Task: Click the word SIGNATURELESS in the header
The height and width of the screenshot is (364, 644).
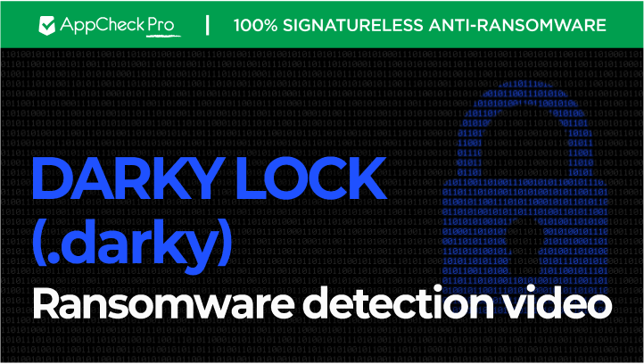Action: point(353,26)
